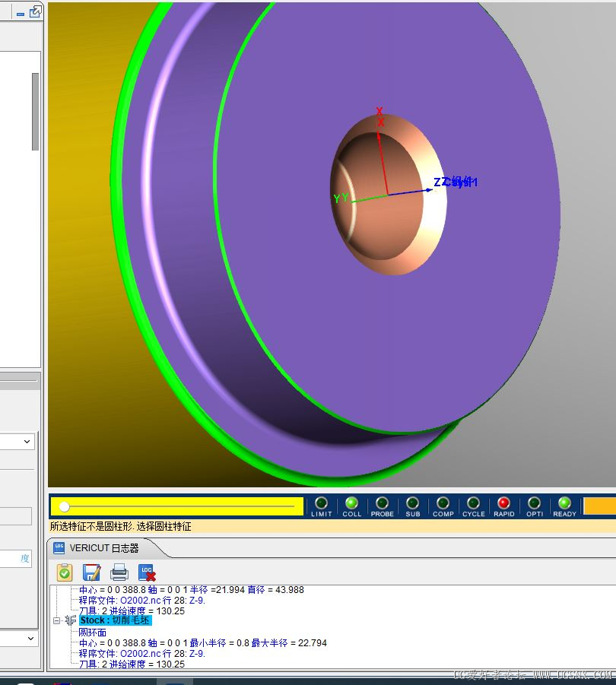Viewport: 616px width, 685px height.
Task: Click the left panel vertical scrollbar
Action: point(36,112)
